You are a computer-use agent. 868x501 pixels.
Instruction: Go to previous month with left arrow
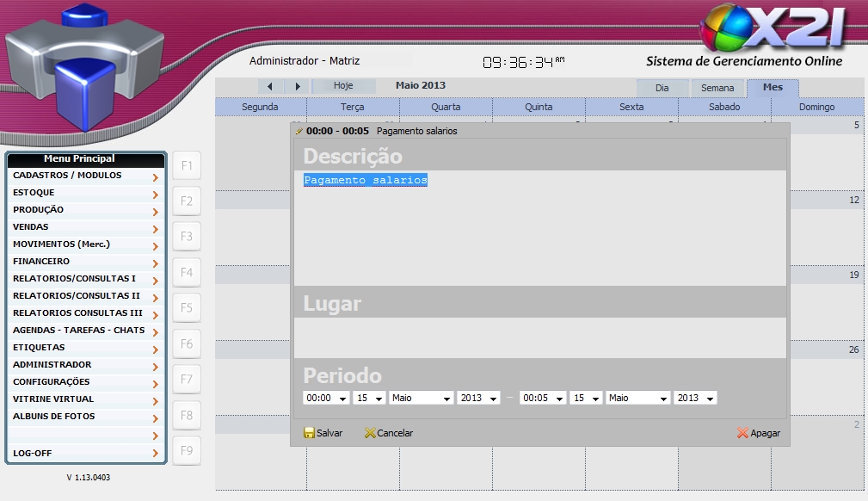[270, 86]
